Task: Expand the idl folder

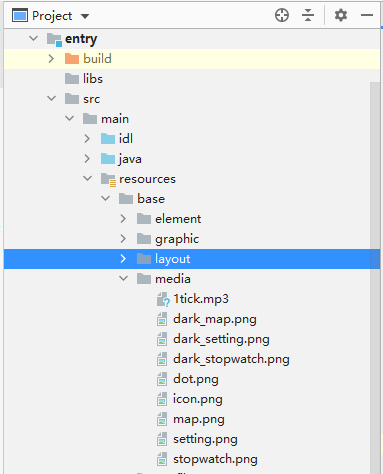Action: click(x=87, y=139)
